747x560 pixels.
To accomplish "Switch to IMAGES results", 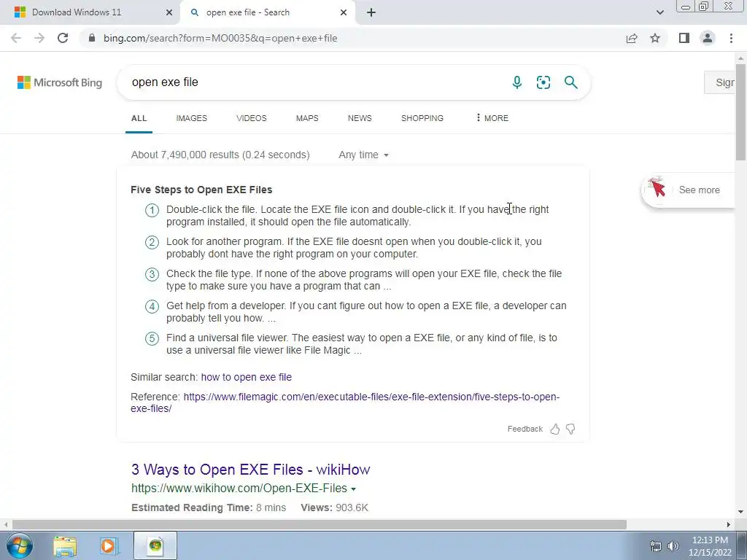I will 192,118.
